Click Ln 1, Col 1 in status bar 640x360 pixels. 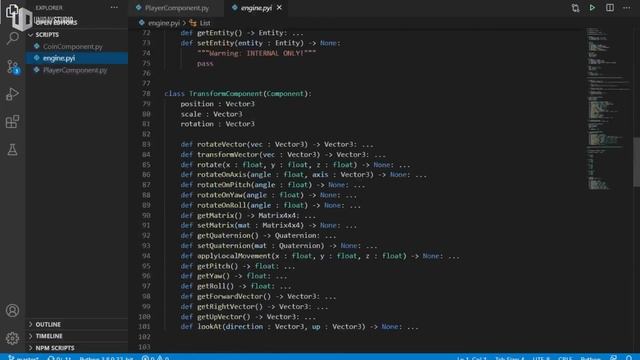(471, 358)
